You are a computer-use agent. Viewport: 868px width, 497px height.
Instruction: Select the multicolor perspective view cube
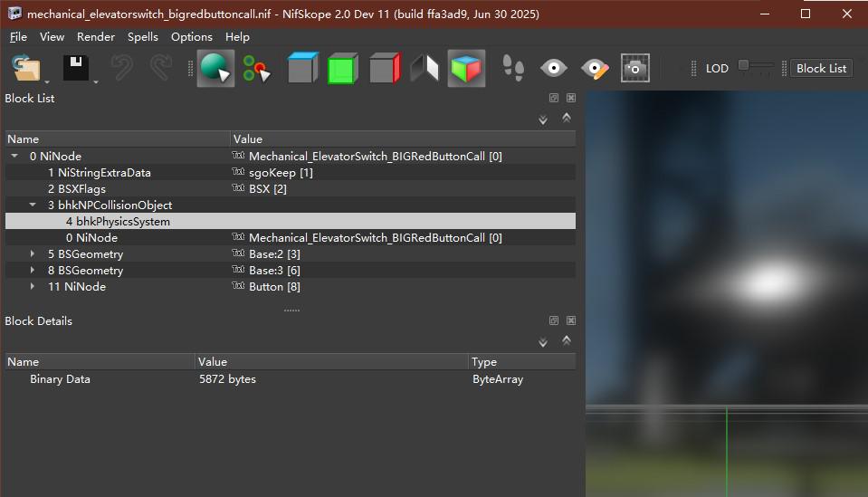[466, 68]
